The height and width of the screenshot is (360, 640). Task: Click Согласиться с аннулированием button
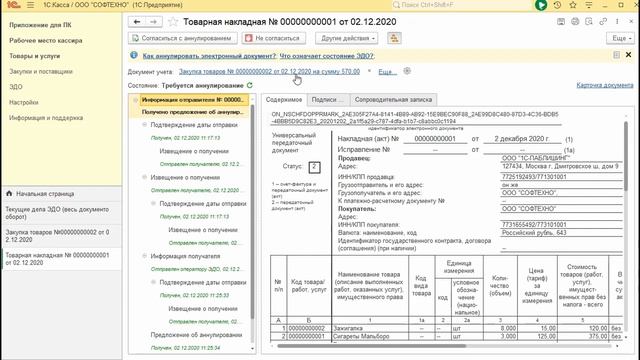click(x=182, y=38)
